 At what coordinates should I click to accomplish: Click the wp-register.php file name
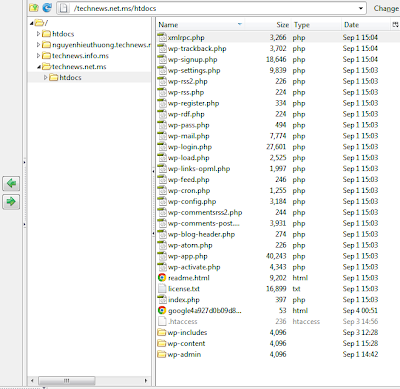pos(194,103)
